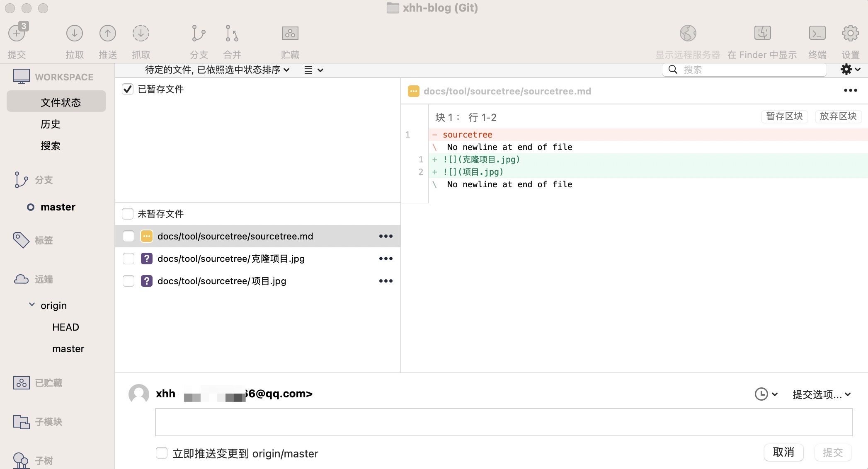868x469 pixels.
Task: Click the subtrees (子树) sidebar icon
Action: [21, 460]
